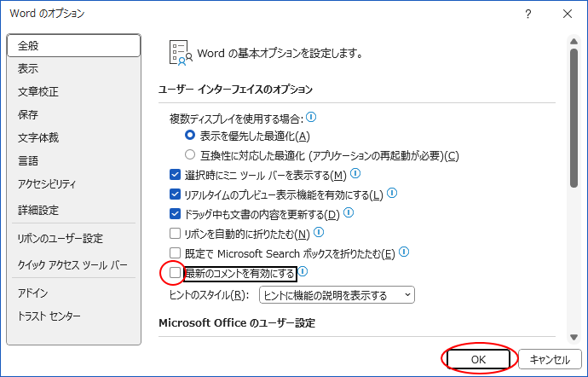Select the 全般 category
This screenshot has height=377, width=588.
(74, 46)
